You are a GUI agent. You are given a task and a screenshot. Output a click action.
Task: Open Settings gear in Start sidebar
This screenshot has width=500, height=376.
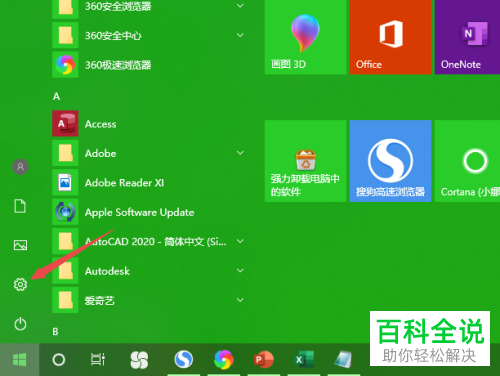(x=20, y=284)
